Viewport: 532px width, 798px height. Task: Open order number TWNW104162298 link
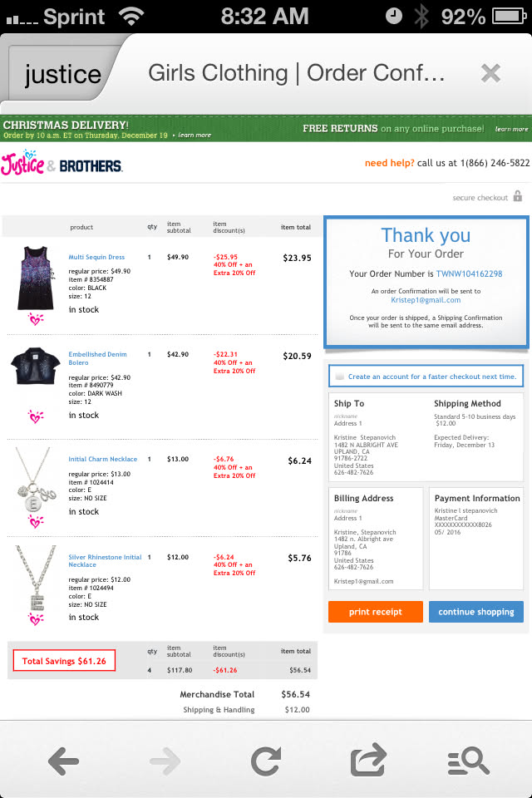click(x=469, y=273)
